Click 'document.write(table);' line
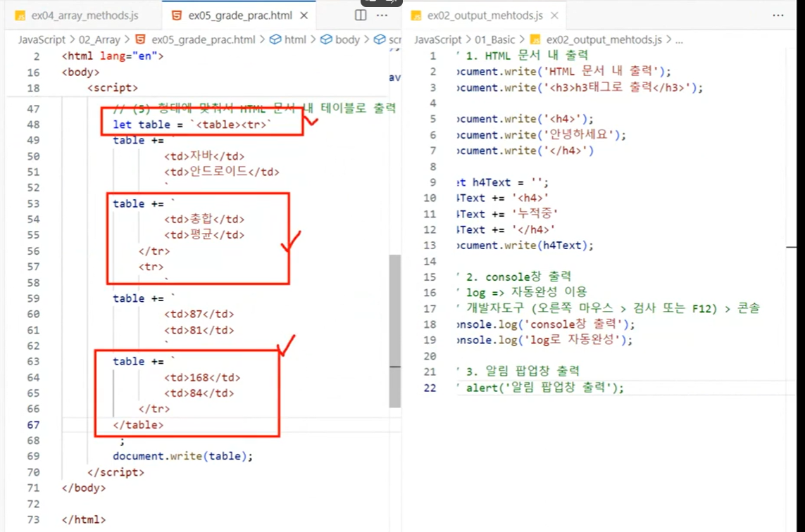This screenshot has width=805, height=532. [x=183, y=456]
